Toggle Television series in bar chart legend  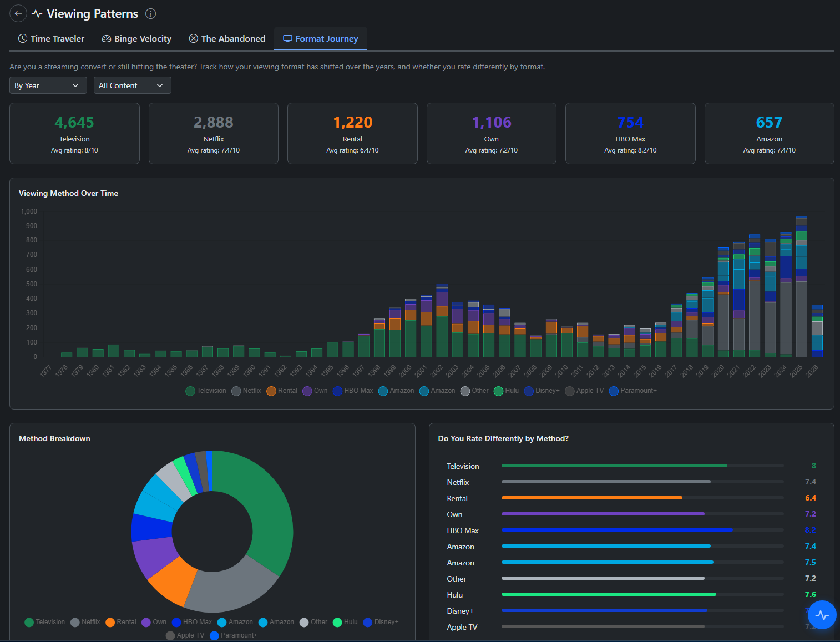pos(206,391)
